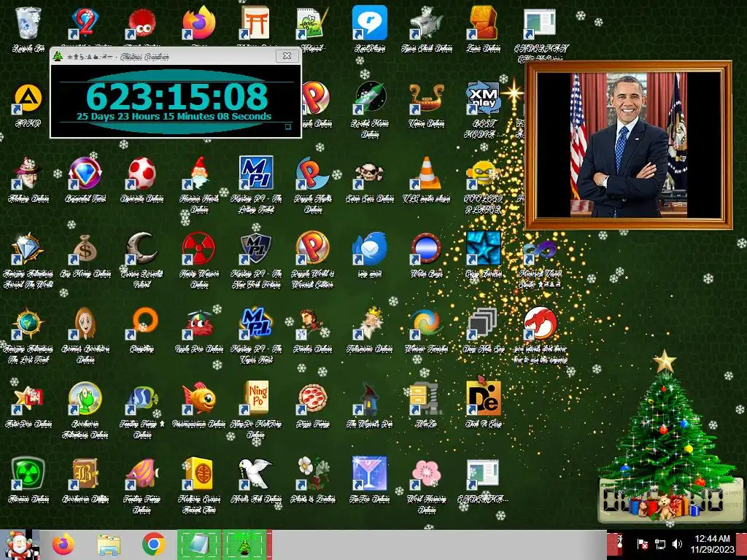Viewport: 747px width, 560px height.
Task: Open the AIMP music player shortcut
Action: (x=28, y=99)
